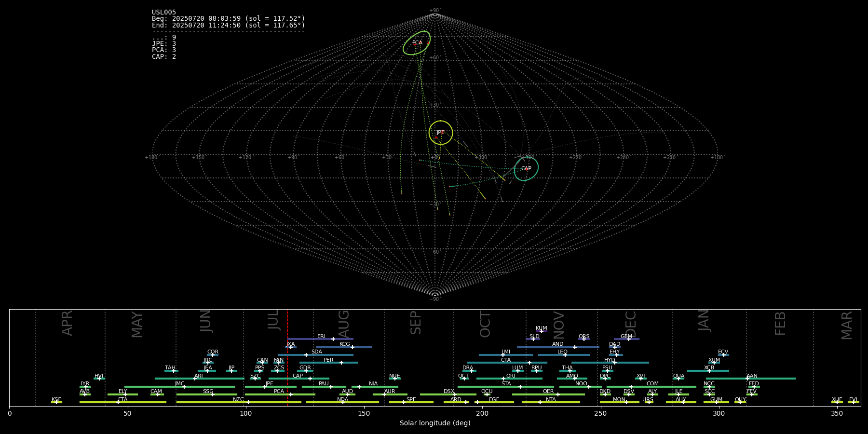Select the NTA shower activity bar
This screenshot has width=868, height=434.
[x=551, y=402]
